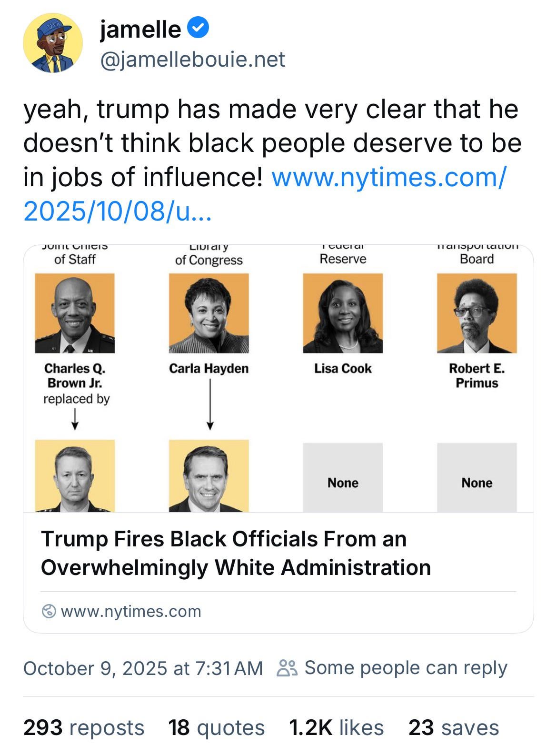Click jamelle's cartoon avatar picture
The width and height of the screenshot is (557, 756).
pos(53,43)
